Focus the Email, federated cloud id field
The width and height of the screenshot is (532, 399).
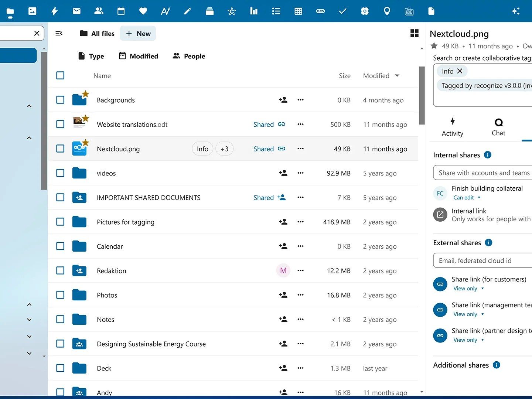point(482,260)
